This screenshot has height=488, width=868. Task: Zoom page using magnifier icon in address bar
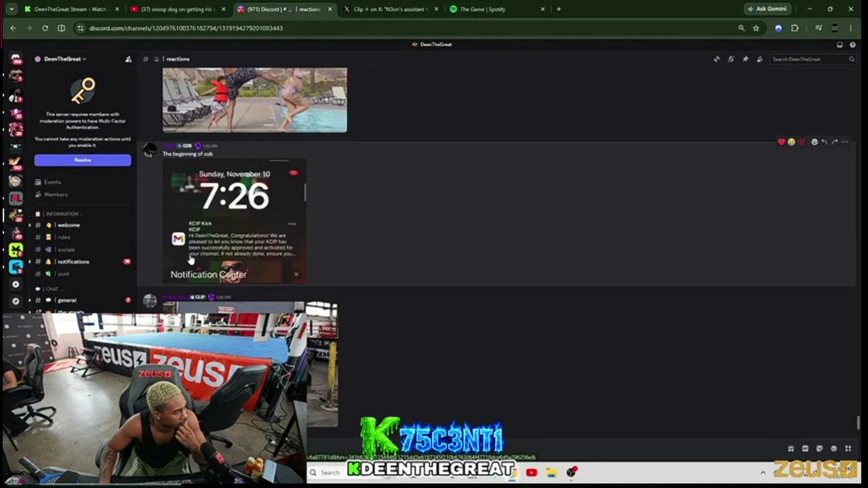click(x=741, y=28)
